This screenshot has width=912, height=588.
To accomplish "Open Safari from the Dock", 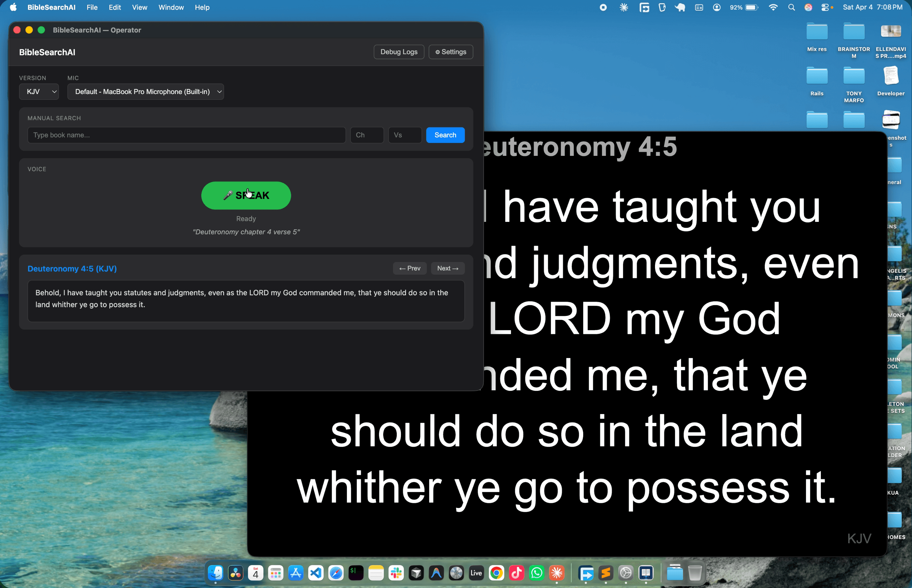I will point(336,573).
